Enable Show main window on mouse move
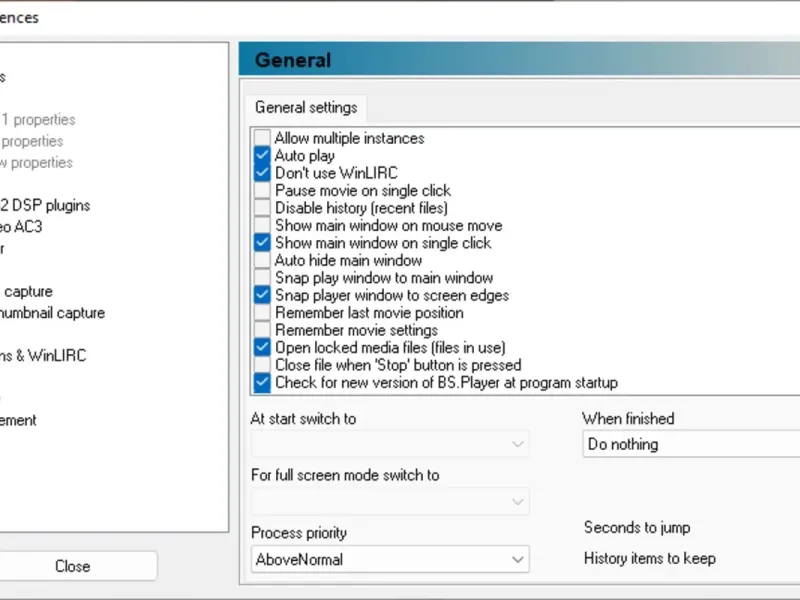Viewport: 800px width, 600px height. click(262, 226)
